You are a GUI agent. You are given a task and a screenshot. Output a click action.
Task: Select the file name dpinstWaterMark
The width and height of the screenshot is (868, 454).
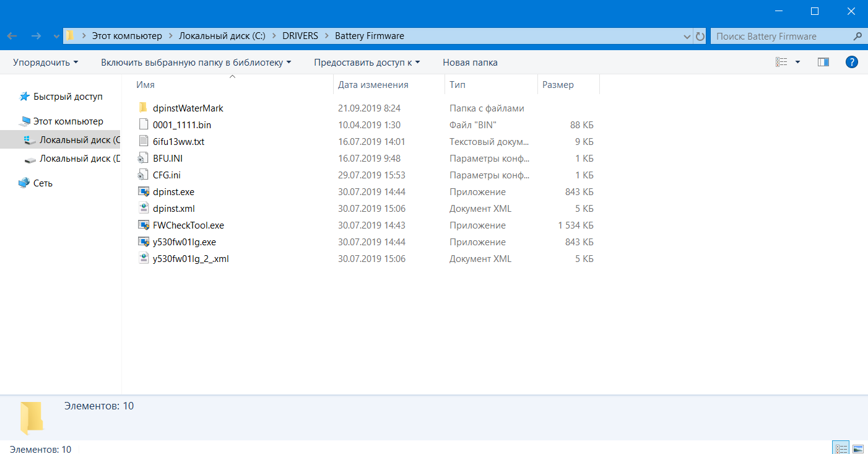(188, 108)
